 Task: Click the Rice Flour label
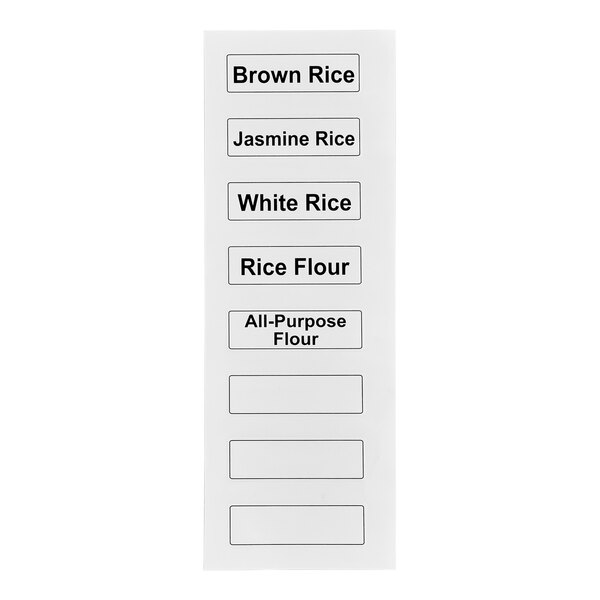click(295, 267)
